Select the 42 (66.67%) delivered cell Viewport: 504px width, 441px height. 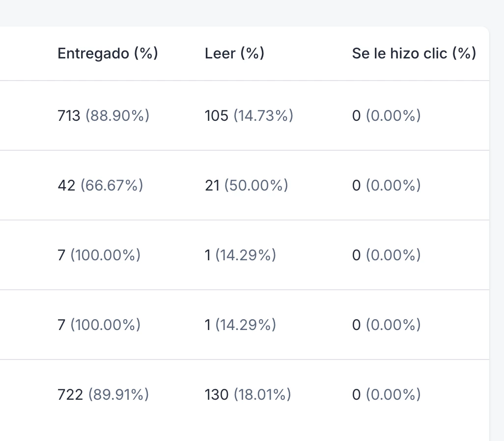coord(100,186)
